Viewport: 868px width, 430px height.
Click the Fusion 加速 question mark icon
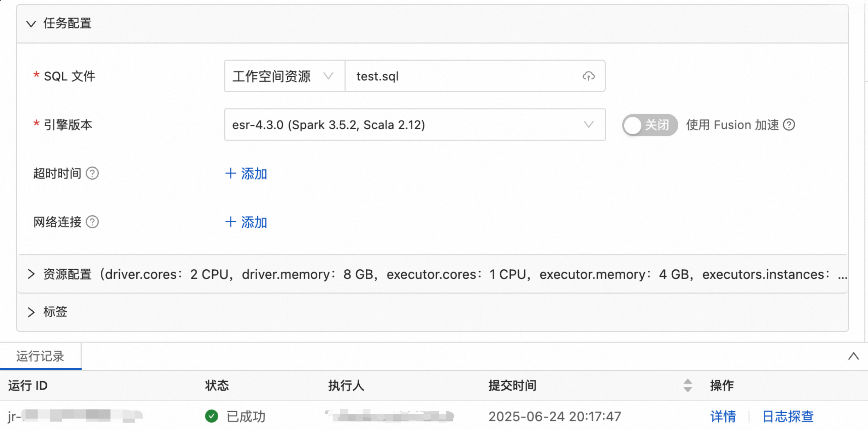(789, 125)
